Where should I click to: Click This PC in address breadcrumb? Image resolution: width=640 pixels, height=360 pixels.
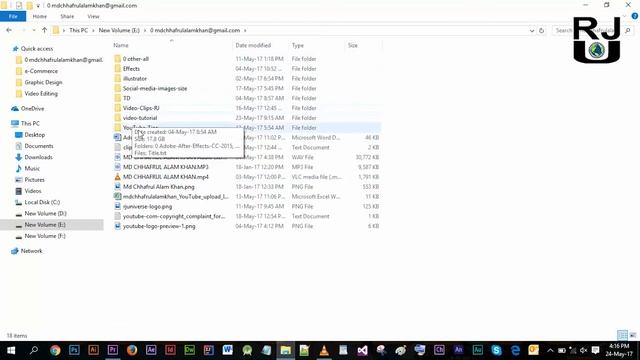(78, 30)
